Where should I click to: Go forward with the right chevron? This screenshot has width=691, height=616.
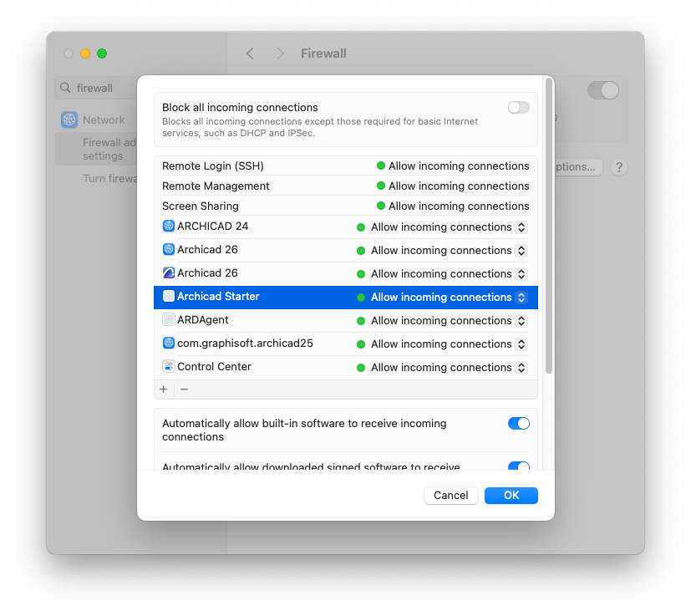tap(280, 53)
